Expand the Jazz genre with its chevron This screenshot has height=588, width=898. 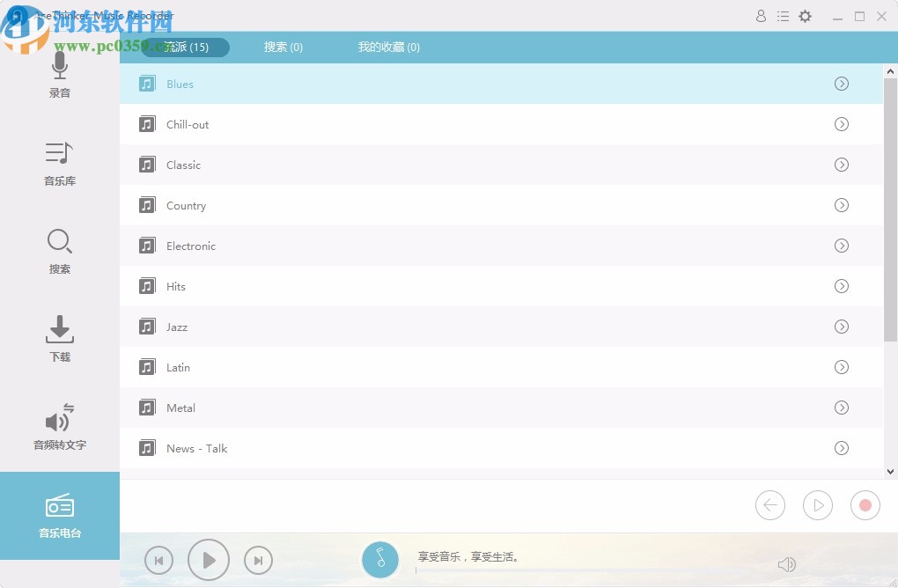tap(841, 327)
